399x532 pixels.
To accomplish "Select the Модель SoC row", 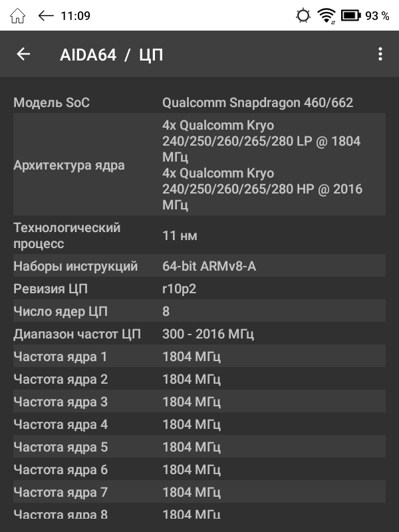I will [199, 102].
